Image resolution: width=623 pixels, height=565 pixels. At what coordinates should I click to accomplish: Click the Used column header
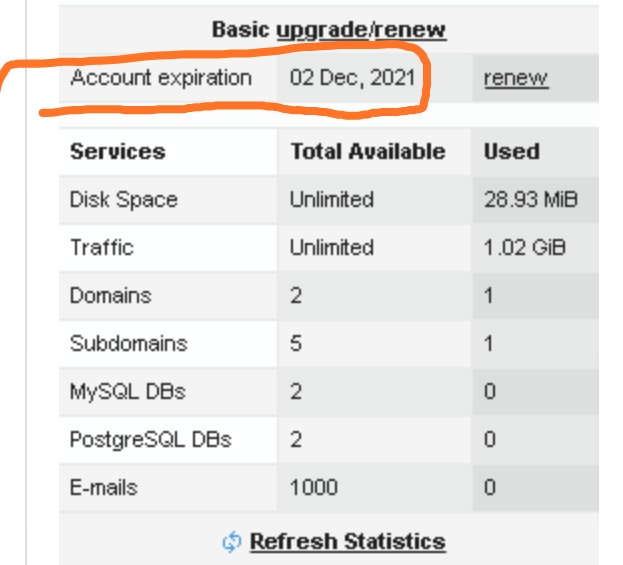coord(511,152)
